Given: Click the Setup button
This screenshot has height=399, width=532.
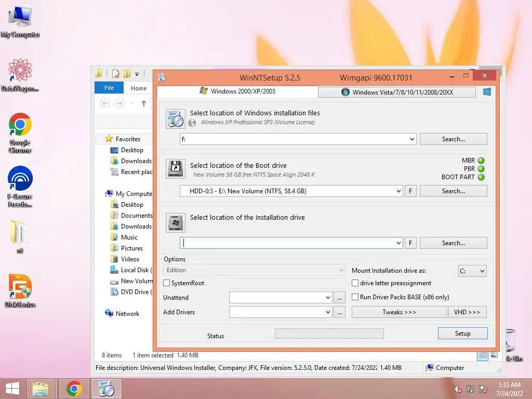Looking at the screenshot, I should click(x=463, y=334).
